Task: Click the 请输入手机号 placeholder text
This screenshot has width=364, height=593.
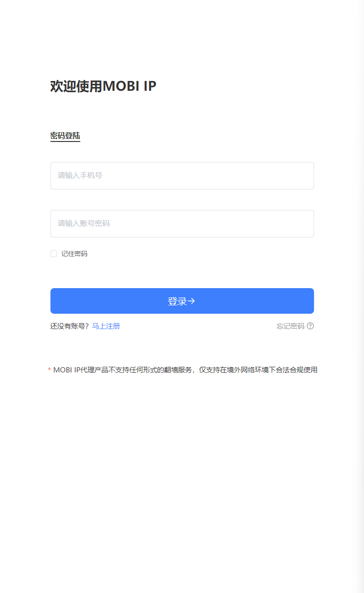Action: tap(80, 175)
